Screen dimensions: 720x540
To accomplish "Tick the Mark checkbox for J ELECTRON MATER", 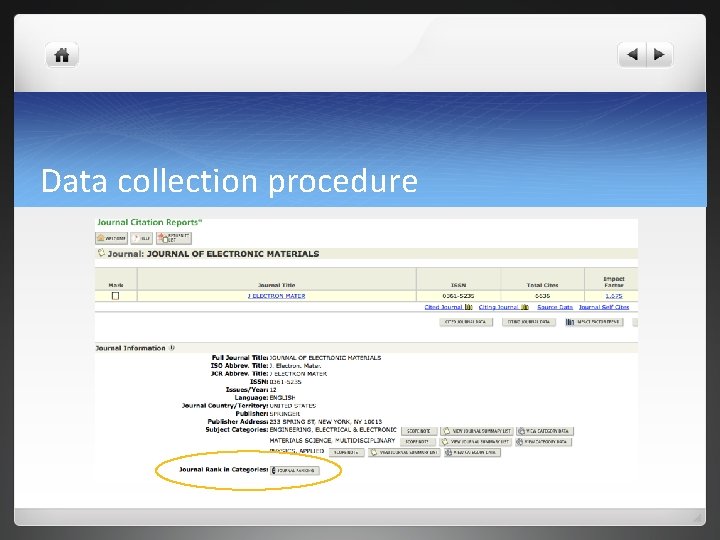I will (x=115, y=296).
